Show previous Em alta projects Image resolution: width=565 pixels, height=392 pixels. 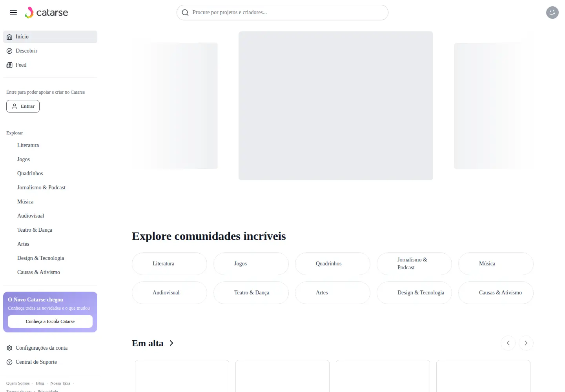click(x=508, y=343)
